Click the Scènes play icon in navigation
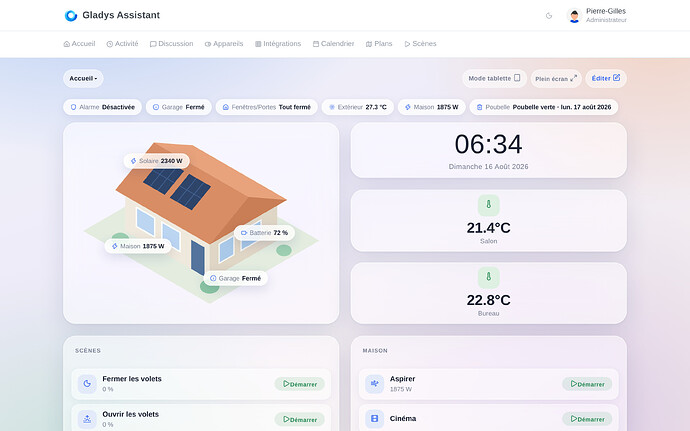This screenshot has width=690, height=431. coord(407,44)
